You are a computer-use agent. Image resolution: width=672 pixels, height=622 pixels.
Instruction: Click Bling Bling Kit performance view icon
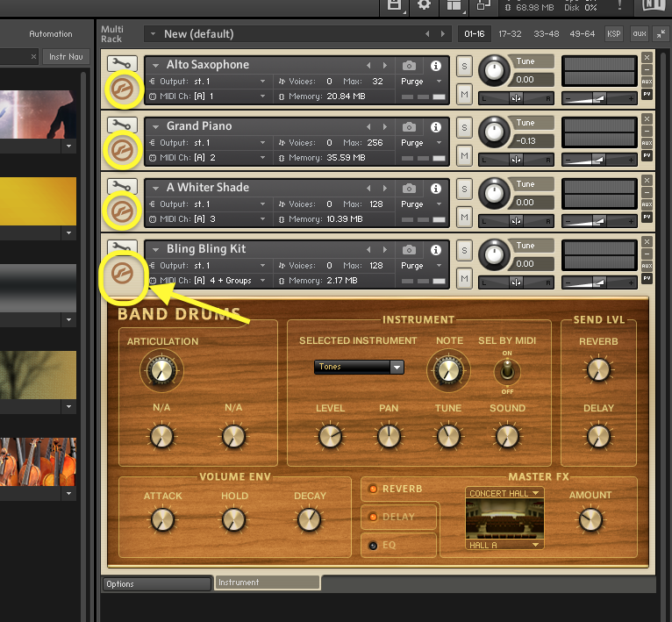123,274
